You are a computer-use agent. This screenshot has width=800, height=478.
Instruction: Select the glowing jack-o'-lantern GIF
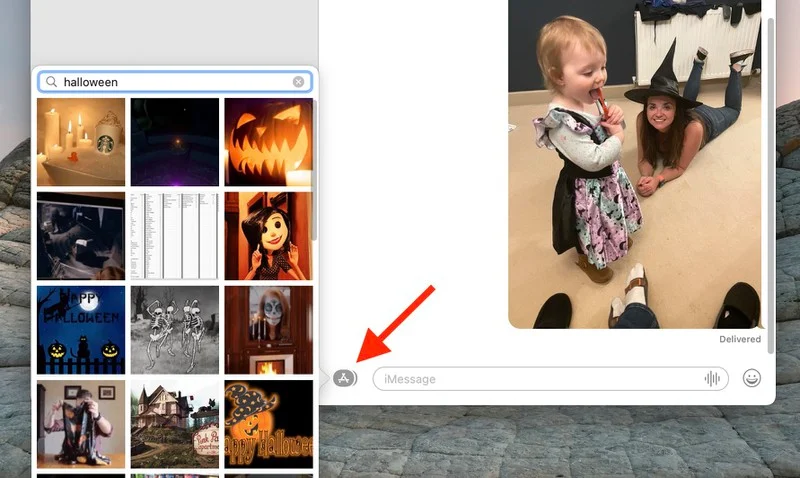[x=268, y=142]
